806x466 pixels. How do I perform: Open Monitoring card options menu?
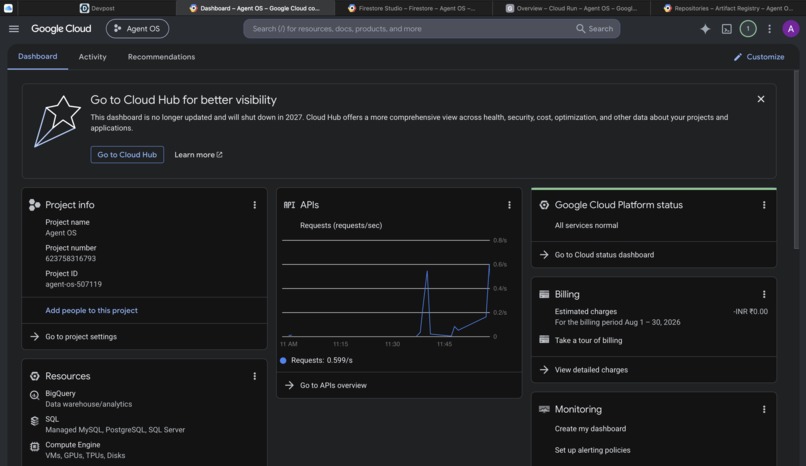764,409
